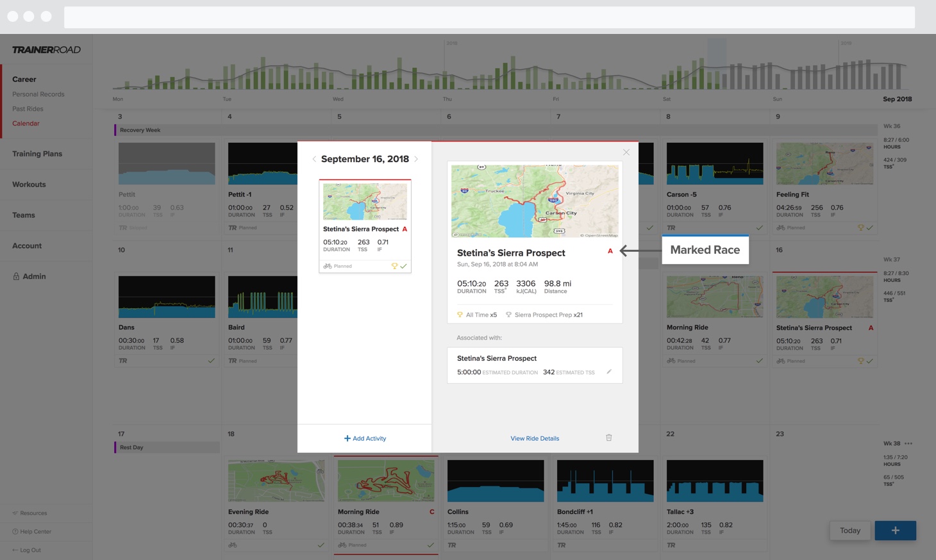Open the Feeling Fit ride map

click(824, 163)
